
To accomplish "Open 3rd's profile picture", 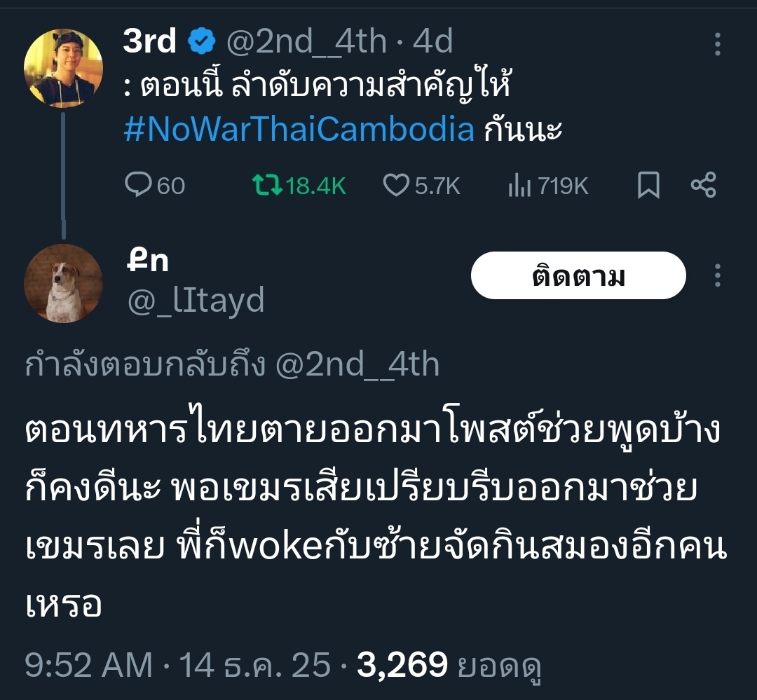I will pyautogui.click(x=63, y=68).
